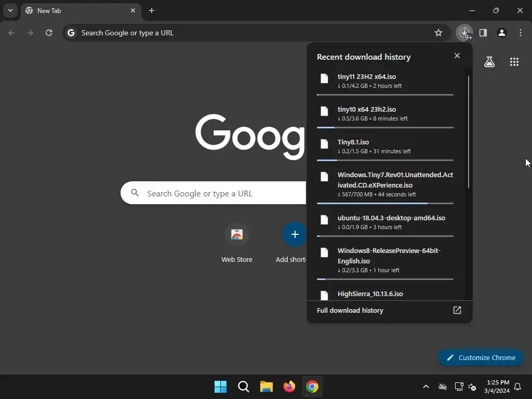Expand the hidden system tray icons chevron
532x399 pixels.
426,387
